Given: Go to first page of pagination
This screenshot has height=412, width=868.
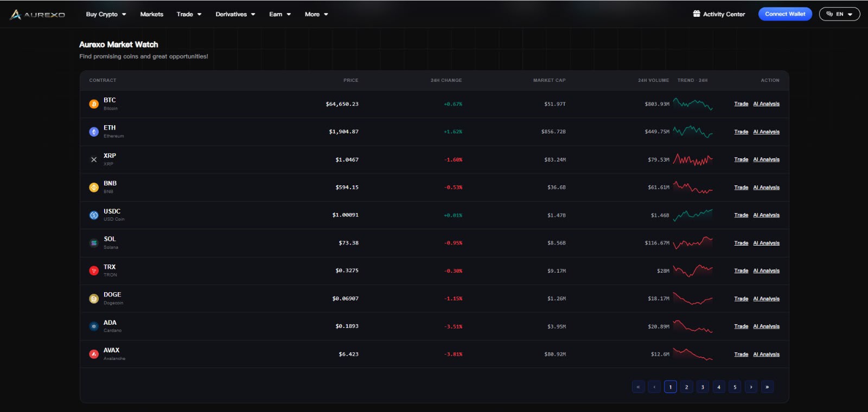Looking at the screenshot, I should (x=638, y=387).
